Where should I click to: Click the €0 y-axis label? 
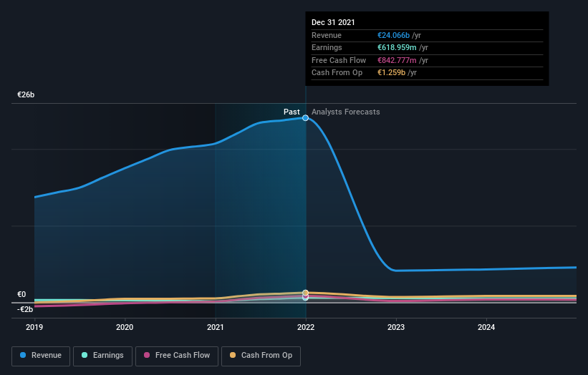(x=21, y=294)
